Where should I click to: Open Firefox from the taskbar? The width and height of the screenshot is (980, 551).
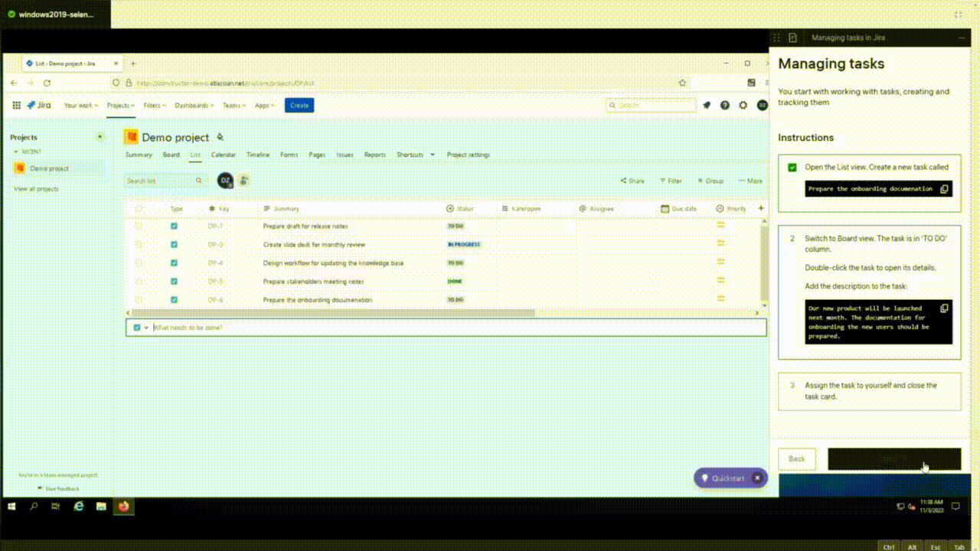123,506
